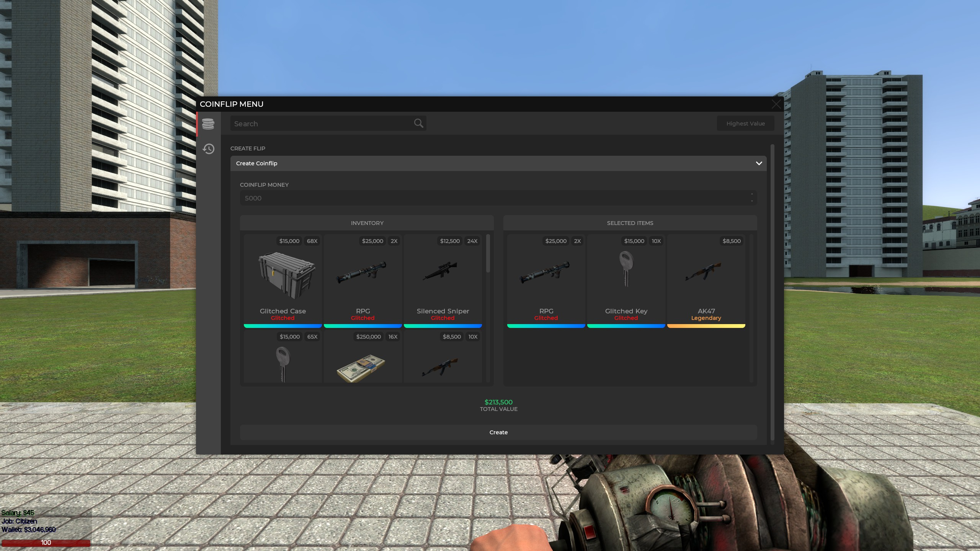This screenshot has height=551, width=980.
Task: Click the inventory list scrollbar
Action: 488,254
